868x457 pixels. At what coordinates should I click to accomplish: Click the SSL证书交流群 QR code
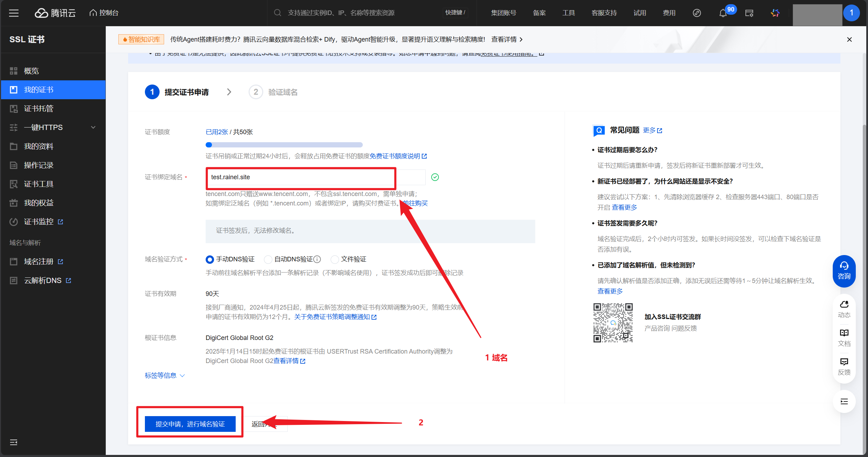point(613,322)
